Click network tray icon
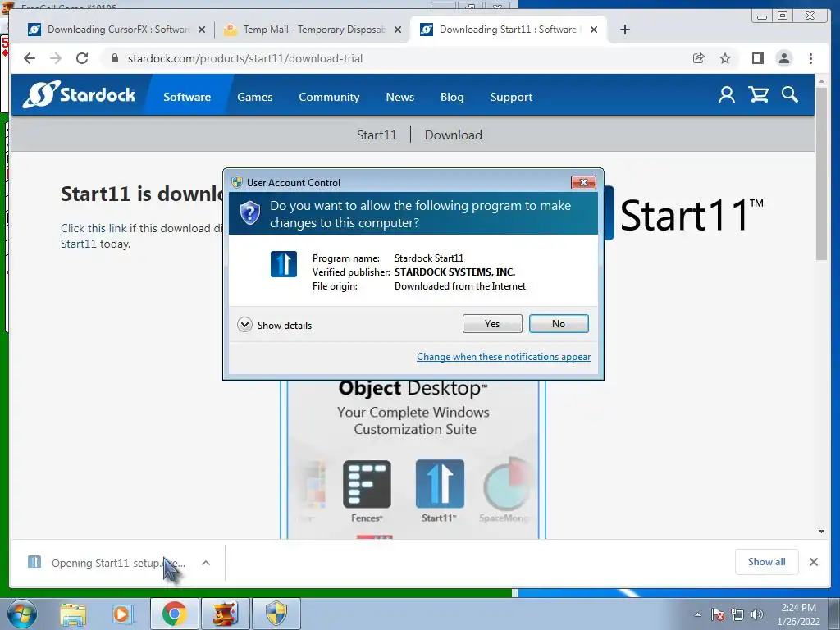This screenshot has height=630, width=840. (x=737, y=614)
